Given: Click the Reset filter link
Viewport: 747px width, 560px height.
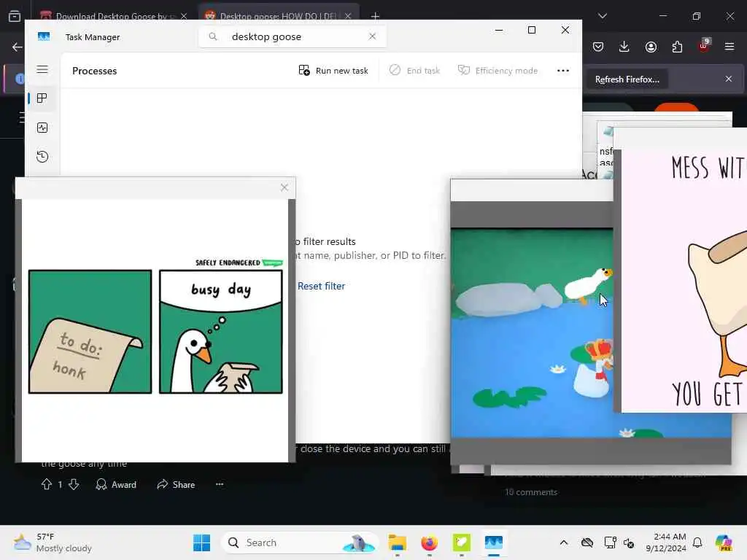Looking at the screenshot, I should (321, 286).
